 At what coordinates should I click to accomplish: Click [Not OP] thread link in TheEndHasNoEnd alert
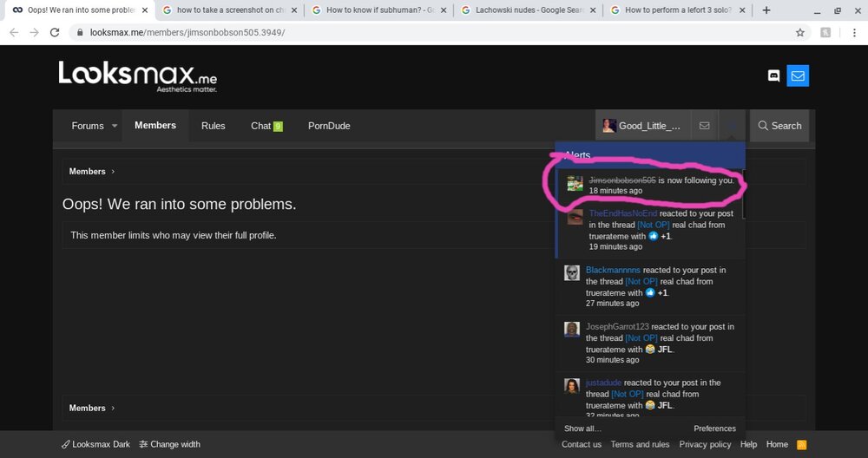(654, 226)
